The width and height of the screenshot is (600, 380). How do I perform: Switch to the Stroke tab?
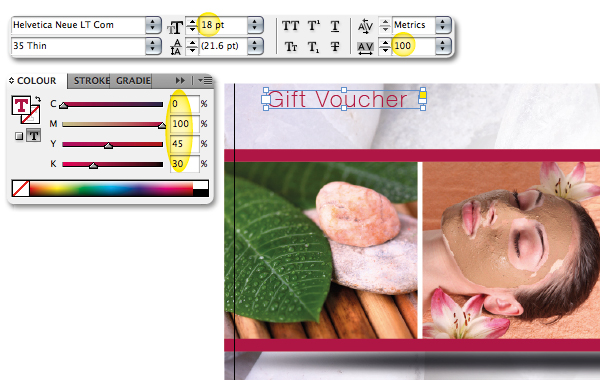coord(92,81)
